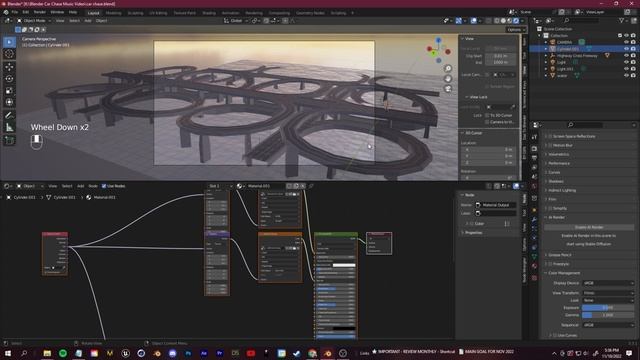The height and width of the screenshot is (360, 640).
Task: Disable rendering for the Light object
Action: [x=633, y=62]
